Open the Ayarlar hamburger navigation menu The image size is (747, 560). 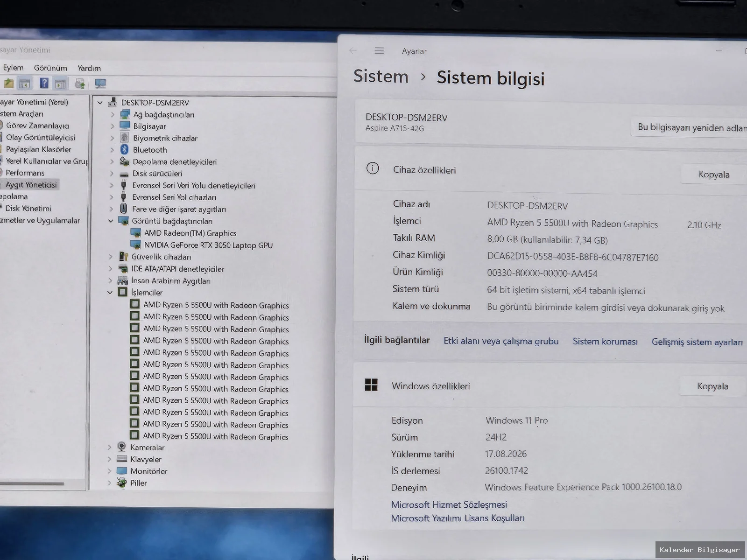click(x=380, y=51)
